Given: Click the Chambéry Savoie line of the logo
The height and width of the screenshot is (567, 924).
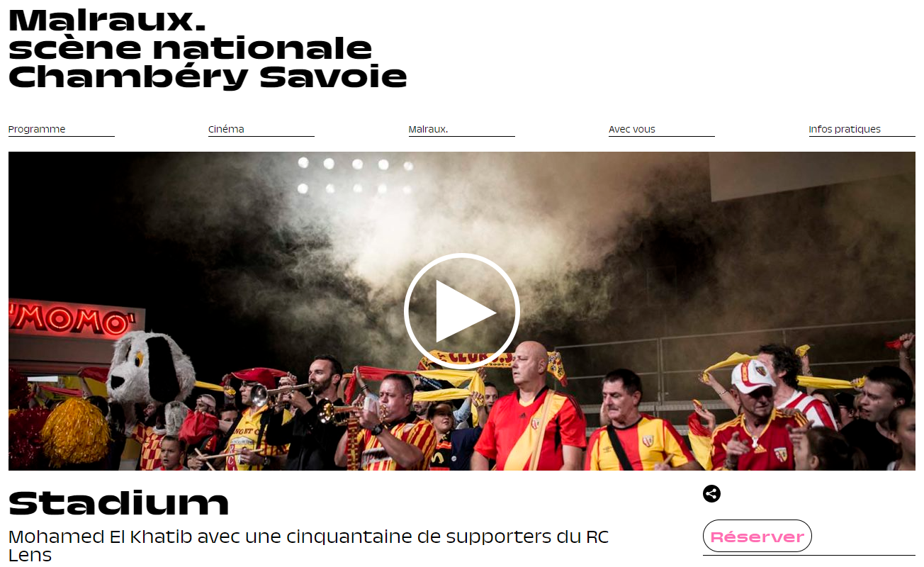Looking at the screenshot, I should tap(208, 77).
